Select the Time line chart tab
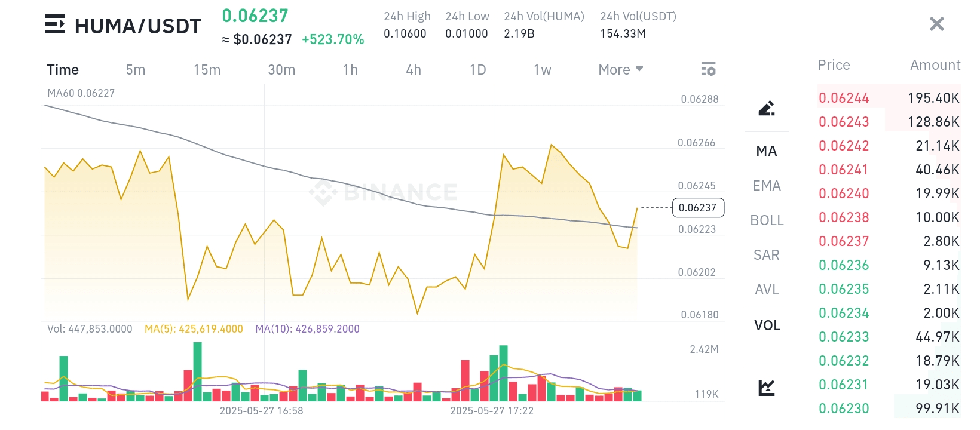The image size is (980, 430). (x=63, y=70)
